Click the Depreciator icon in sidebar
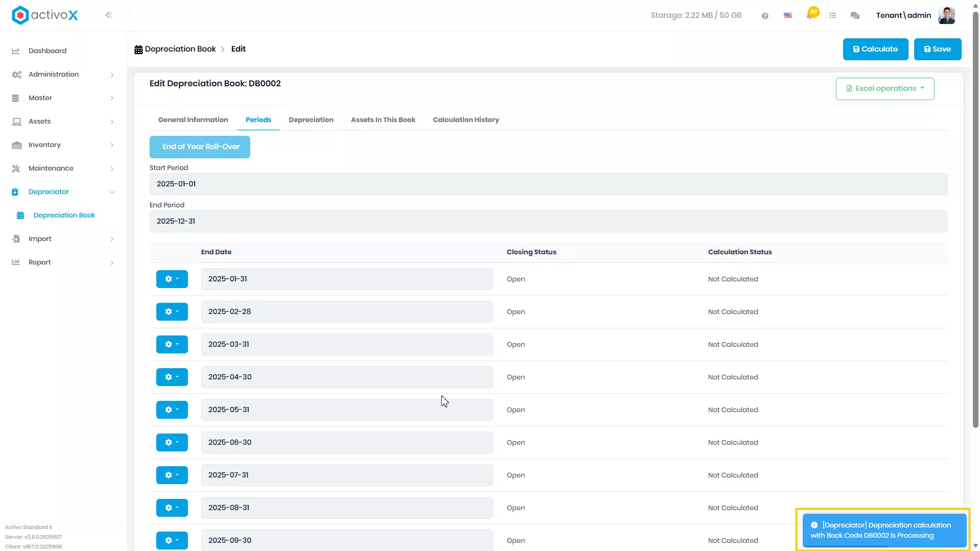 [x=15, y=192]
